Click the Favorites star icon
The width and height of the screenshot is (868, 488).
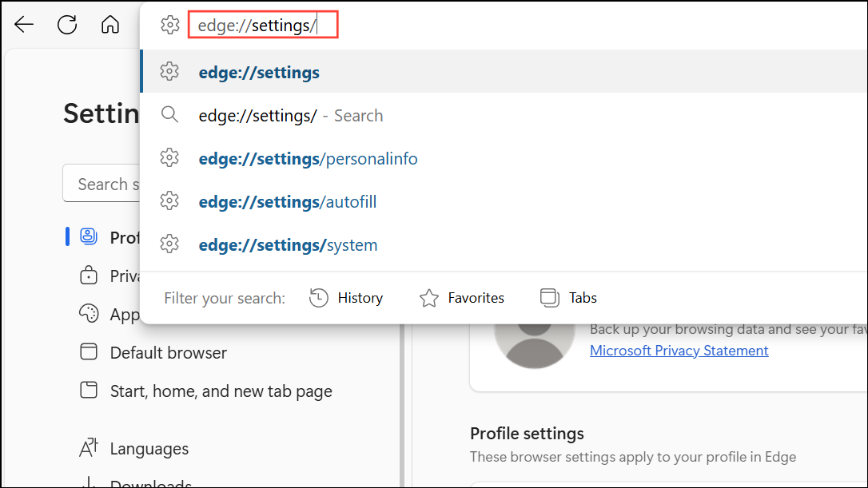tap(429, 298)
